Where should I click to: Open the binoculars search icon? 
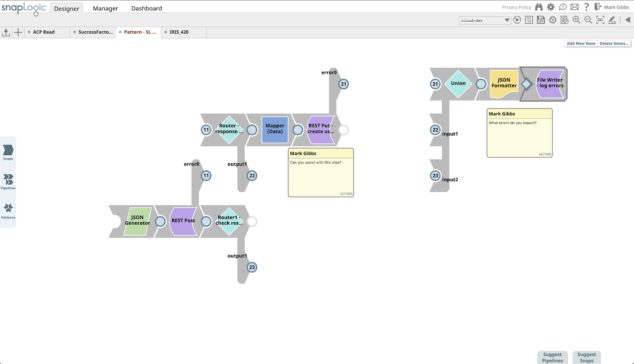pyautogui.click(x=539, y=7)
